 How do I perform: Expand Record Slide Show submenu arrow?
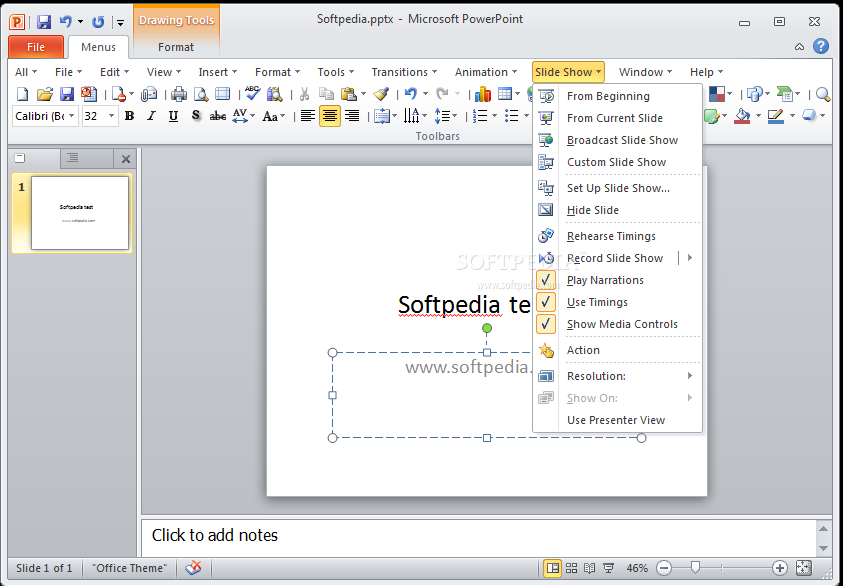[x=690, y=258]
